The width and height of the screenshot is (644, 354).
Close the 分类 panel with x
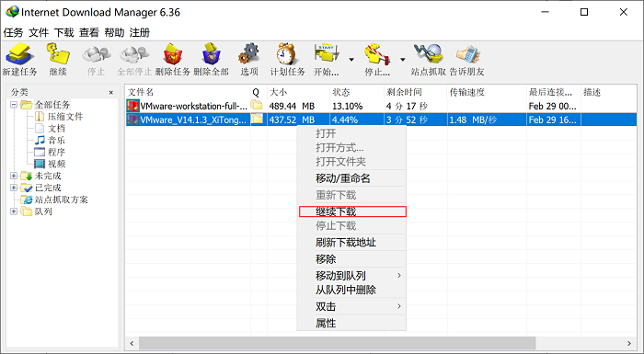pyautogui.click(x=111, y=92)
